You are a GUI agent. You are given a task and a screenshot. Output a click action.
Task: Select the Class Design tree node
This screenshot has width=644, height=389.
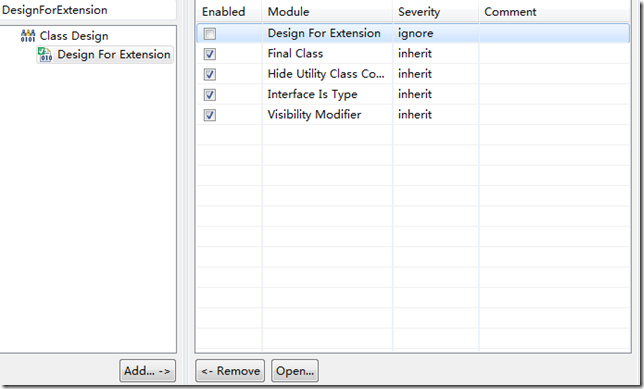74,36
